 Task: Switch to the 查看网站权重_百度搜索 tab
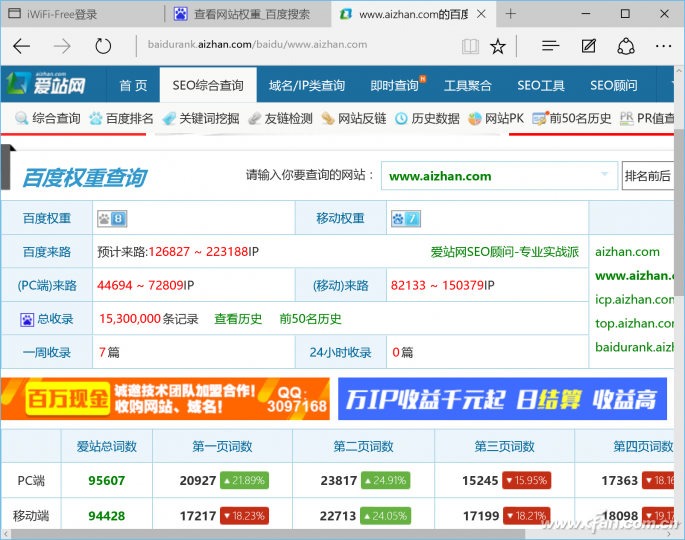[x=248, y=14]
